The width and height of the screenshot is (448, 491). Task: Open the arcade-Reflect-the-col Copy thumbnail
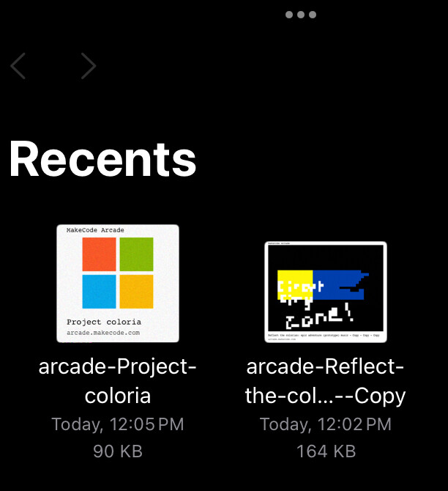pyautogui.click(x=326, y=292)
